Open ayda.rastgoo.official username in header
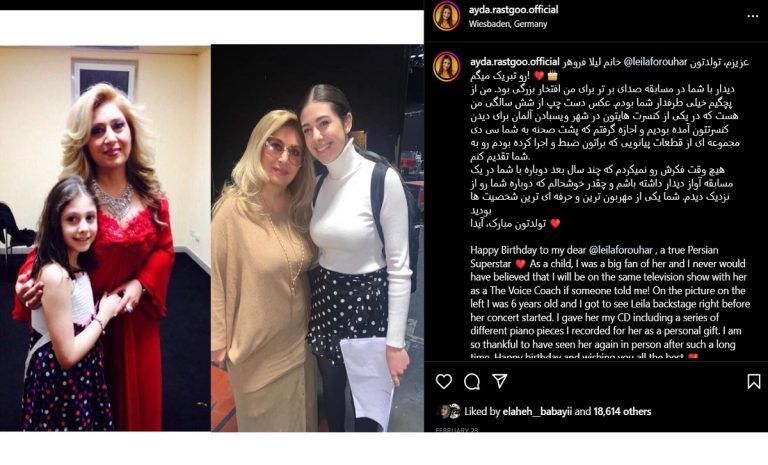Viewport: 768px width, 465px height. coord(513,10)
